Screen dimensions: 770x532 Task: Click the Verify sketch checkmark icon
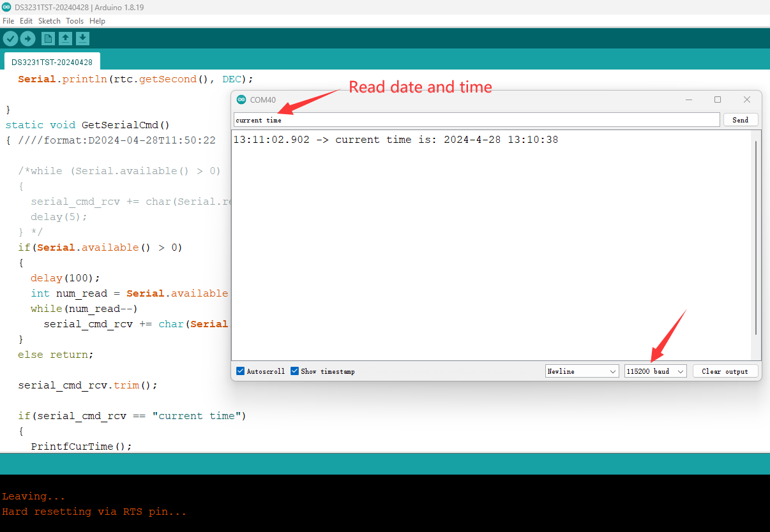pyautogui.click(x=10, y=39)
